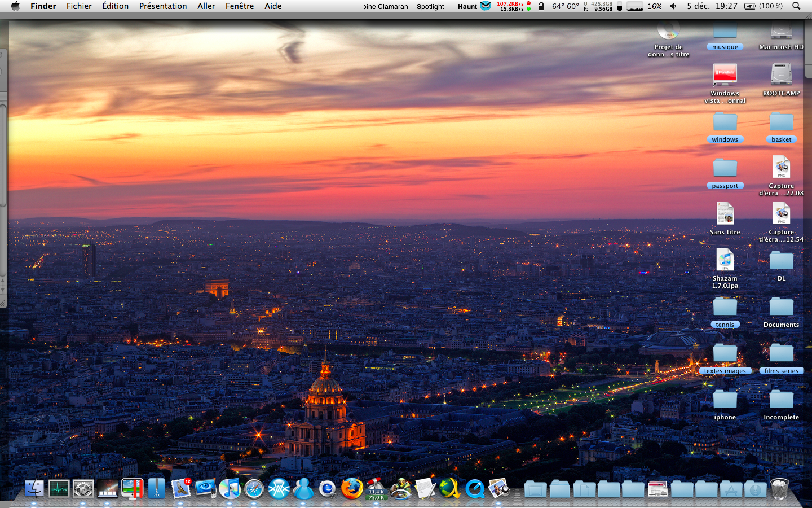Open the Finder menu
The height and width of the screenshot is (508, 812).
(43, 6)
